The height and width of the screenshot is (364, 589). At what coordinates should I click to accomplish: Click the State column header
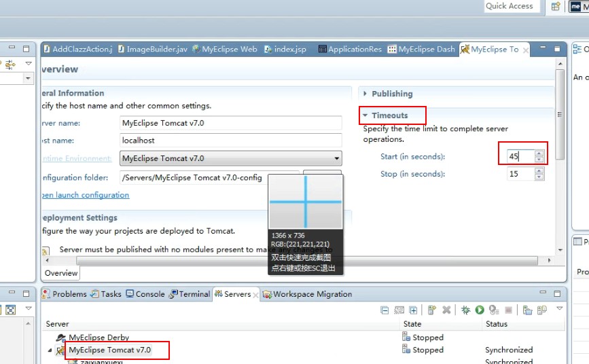pos(412,324)
